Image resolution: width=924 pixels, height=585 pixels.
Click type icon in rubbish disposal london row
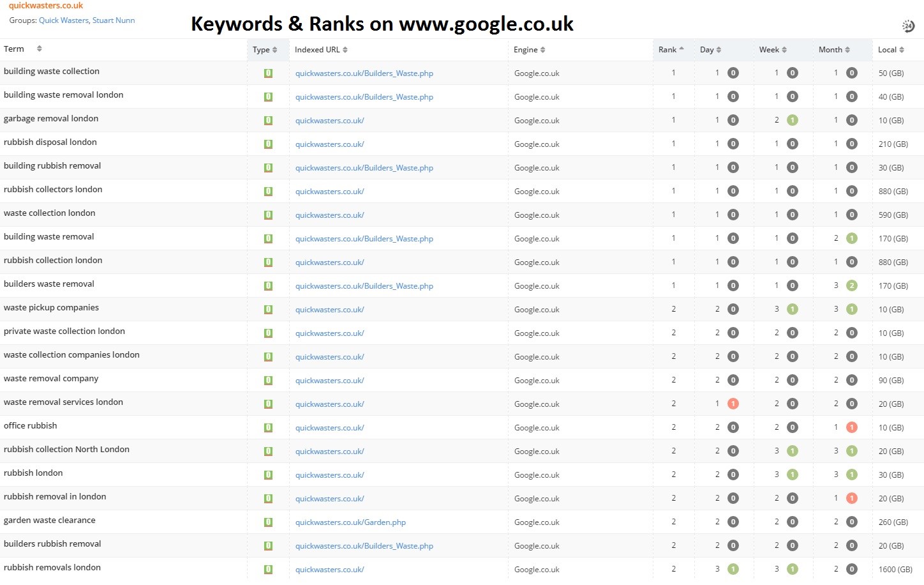[268, 144]
